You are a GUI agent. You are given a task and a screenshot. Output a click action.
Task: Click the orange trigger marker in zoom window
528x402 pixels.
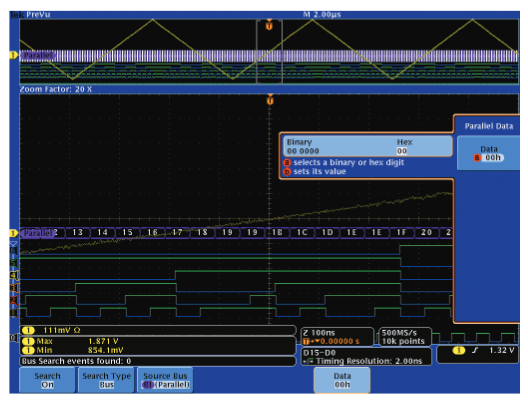[x=270, y=100]
